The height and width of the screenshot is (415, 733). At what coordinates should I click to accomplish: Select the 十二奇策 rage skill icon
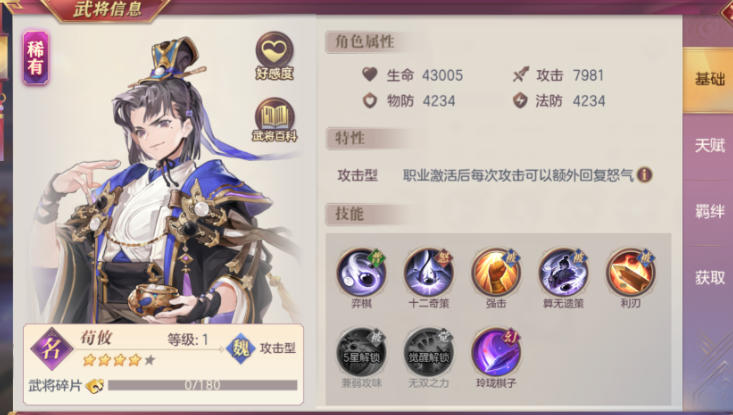(429, 272)
